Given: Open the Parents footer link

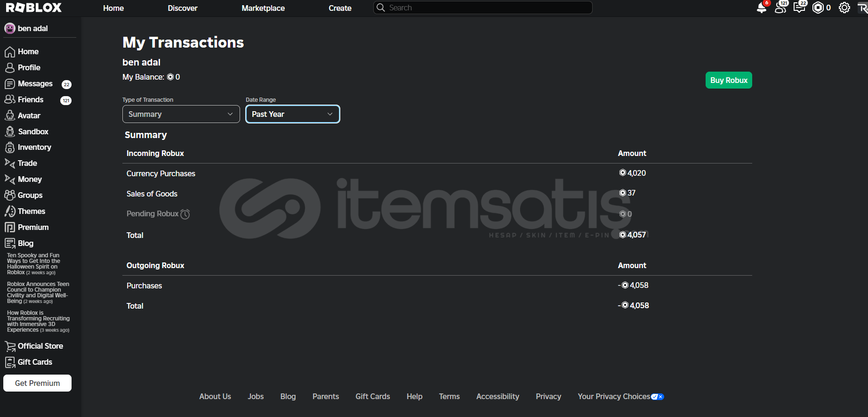Looking at the screenshot, I should [326, 397].
